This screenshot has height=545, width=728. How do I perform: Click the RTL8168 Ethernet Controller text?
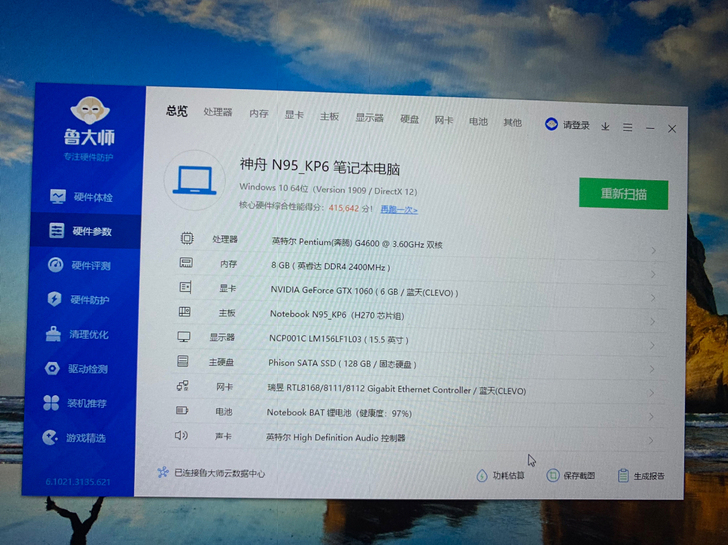coord(396,389)
